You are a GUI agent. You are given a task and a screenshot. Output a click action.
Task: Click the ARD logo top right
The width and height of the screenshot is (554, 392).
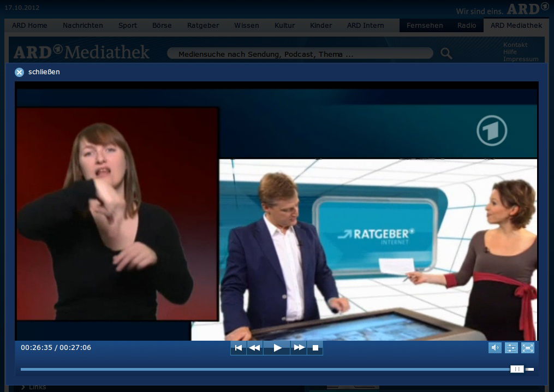(x=528, y=9)
